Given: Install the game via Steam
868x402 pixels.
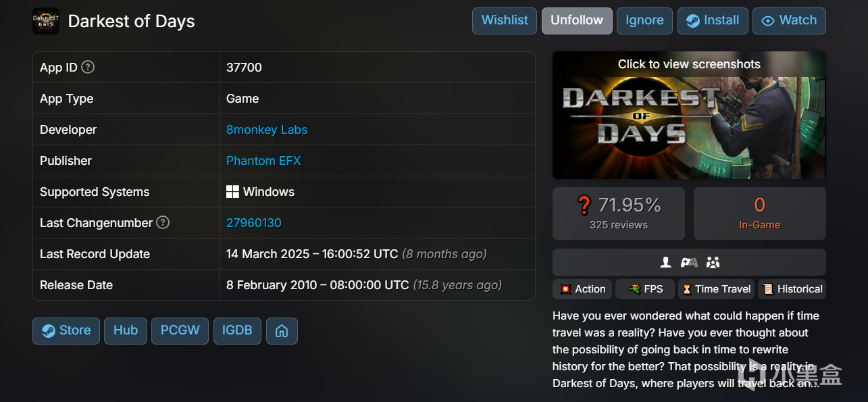Looking at the screenshot, I should [713, 20].
